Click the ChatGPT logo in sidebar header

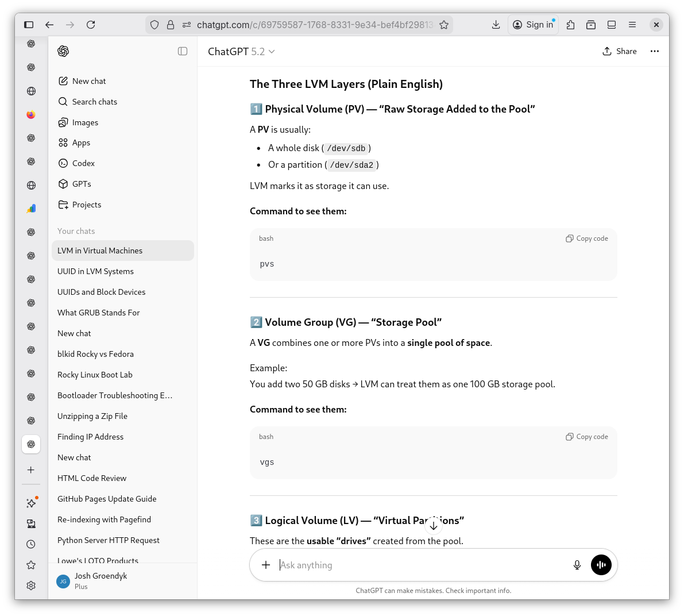pos(63,51)
